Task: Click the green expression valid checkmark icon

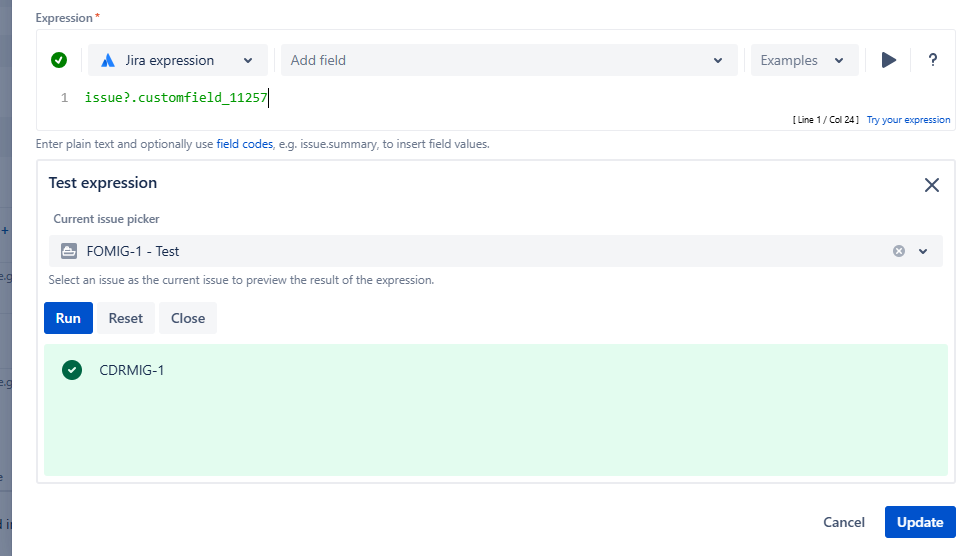Action: click(x=59, y=60)
